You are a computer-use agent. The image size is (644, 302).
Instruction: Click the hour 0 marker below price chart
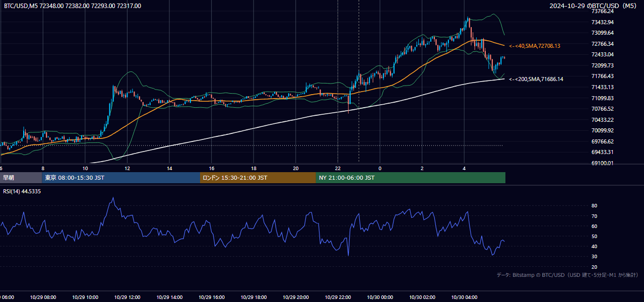coord(380,168)
